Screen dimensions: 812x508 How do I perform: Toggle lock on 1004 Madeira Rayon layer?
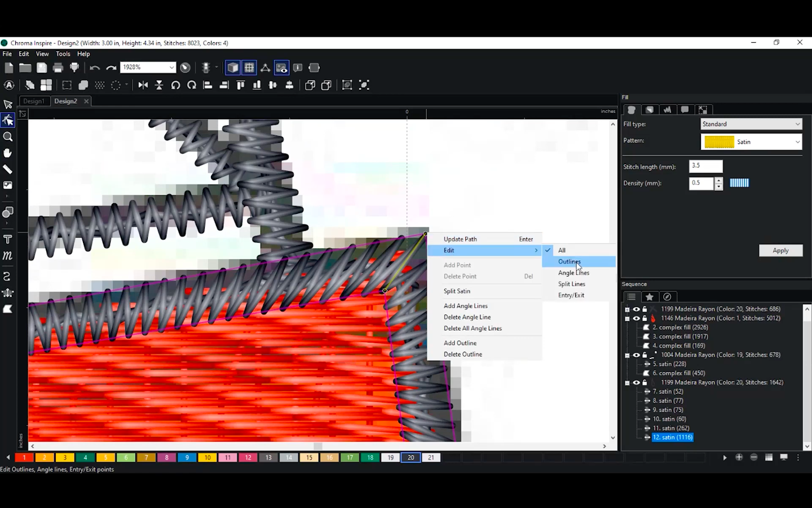(x=645, y=355)
